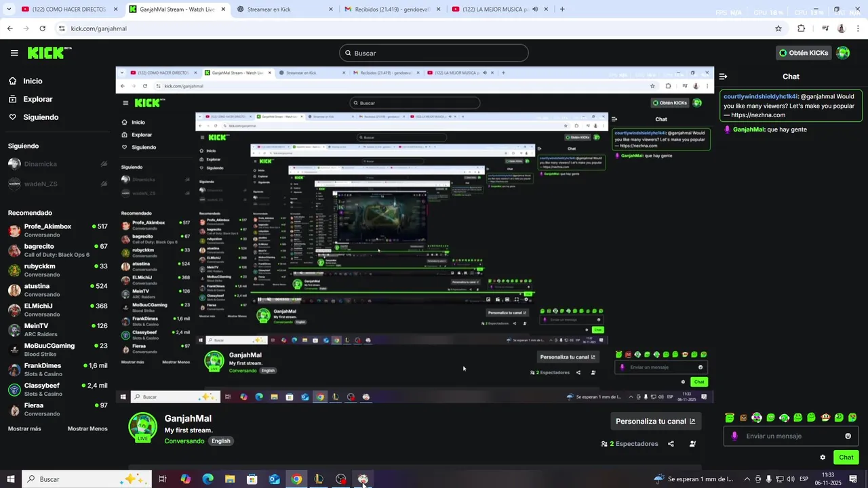Open Task View on taskbar

click(x=163, y=479)
